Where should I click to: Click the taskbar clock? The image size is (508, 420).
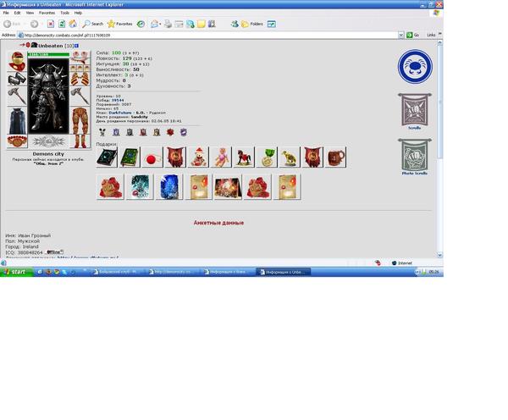[433, 272]
